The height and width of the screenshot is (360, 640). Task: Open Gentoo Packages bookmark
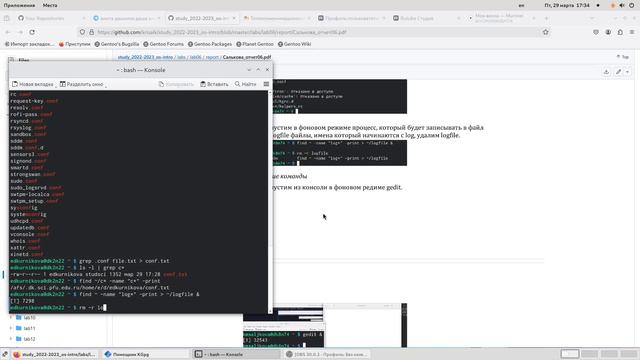click(210, 44)
